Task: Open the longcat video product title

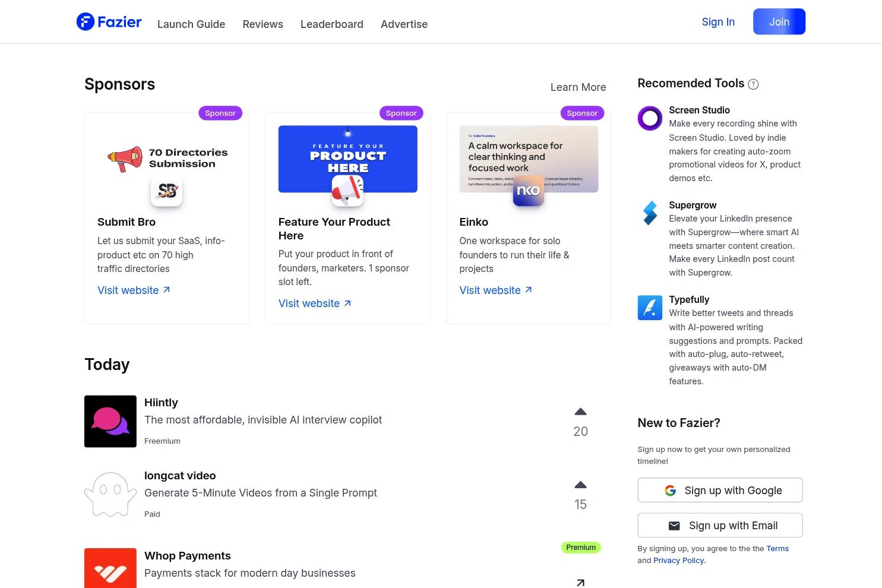Action: [x=180, y=476]
